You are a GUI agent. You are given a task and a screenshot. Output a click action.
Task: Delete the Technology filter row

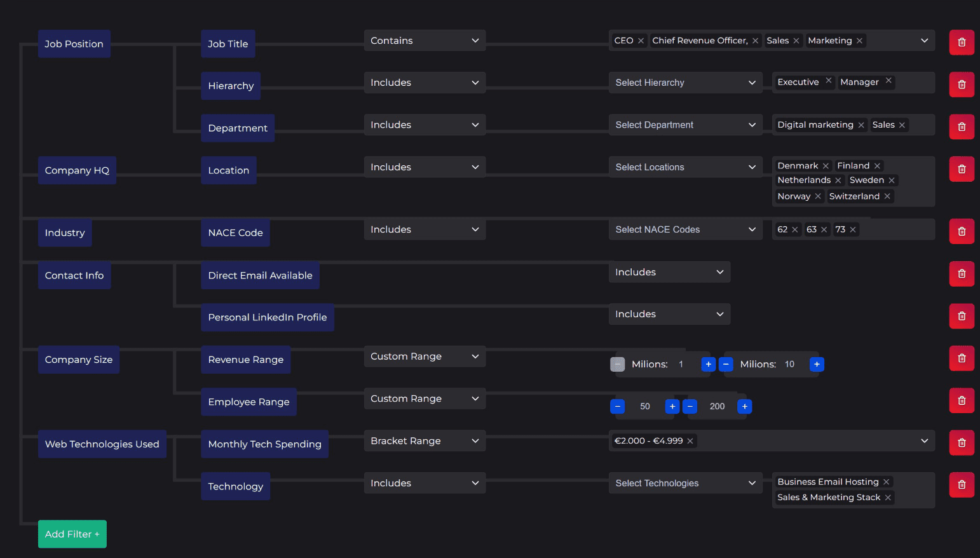pos(961,485)
